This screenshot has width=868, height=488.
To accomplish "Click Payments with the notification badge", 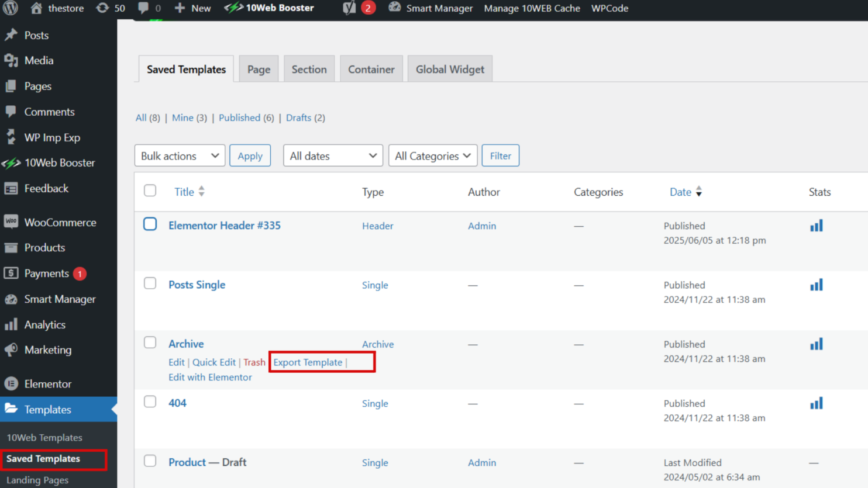I will (x=47, y=273).
